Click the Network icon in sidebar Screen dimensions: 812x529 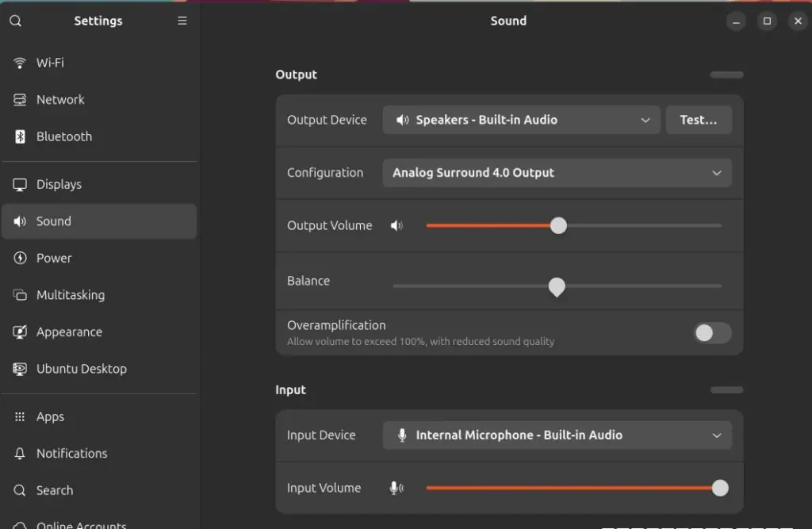tap(20, 99)
